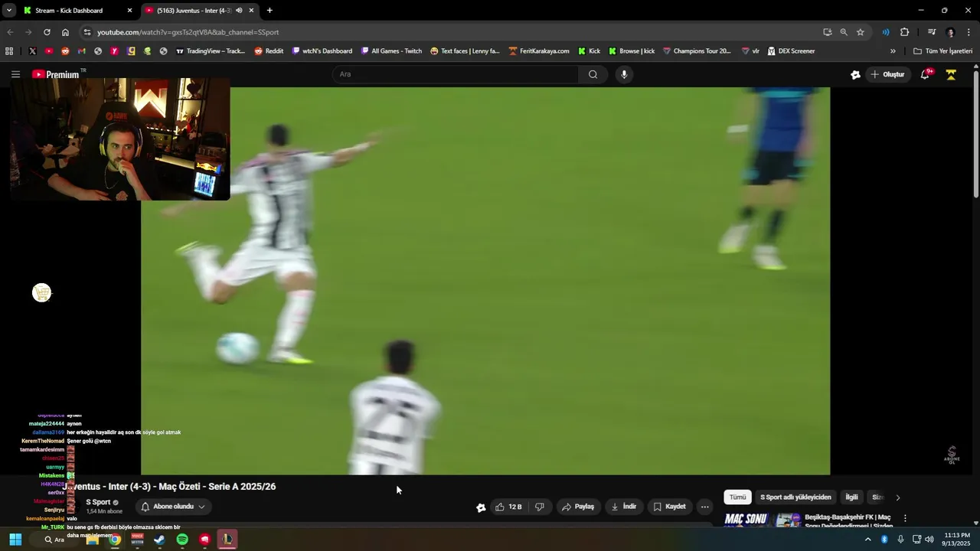Screen dimensions: 980x551
Task: Click the Juventus - Inter video player
Action: pos(485,281)
